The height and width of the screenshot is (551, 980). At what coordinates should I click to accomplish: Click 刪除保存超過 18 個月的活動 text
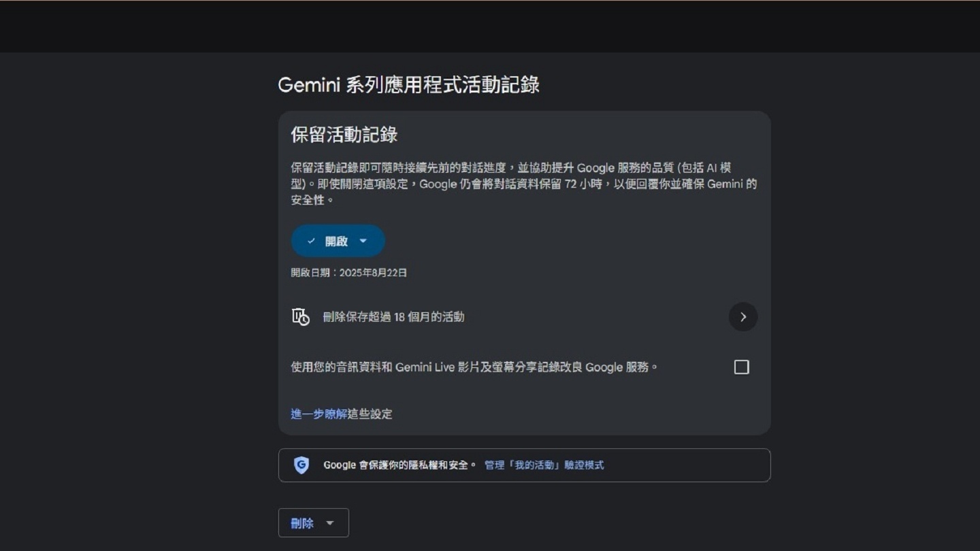tap(393, 316)
